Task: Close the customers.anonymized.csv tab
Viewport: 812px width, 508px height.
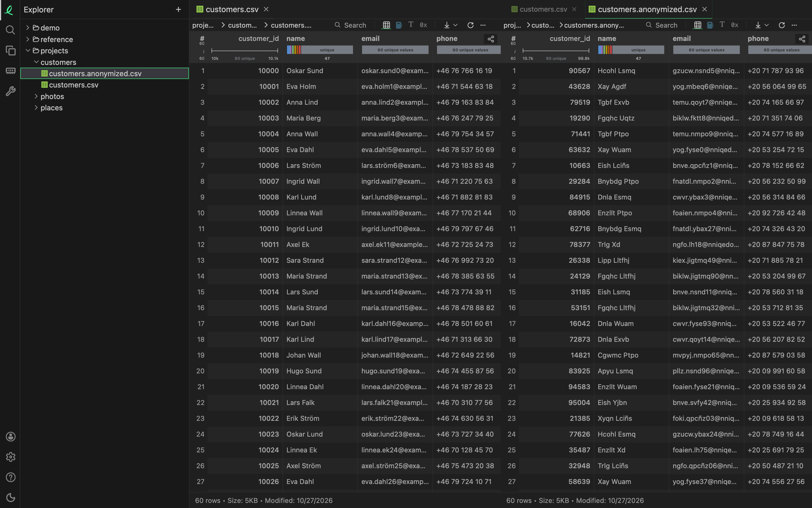Action: pos(705,9)
